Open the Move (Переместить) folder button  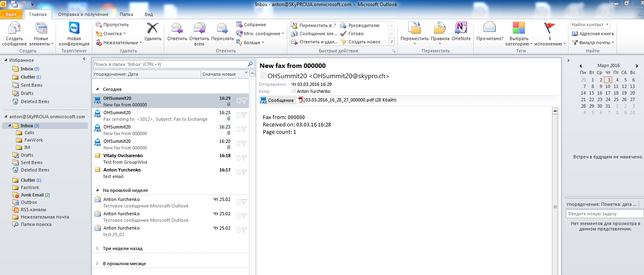point(414,33)
